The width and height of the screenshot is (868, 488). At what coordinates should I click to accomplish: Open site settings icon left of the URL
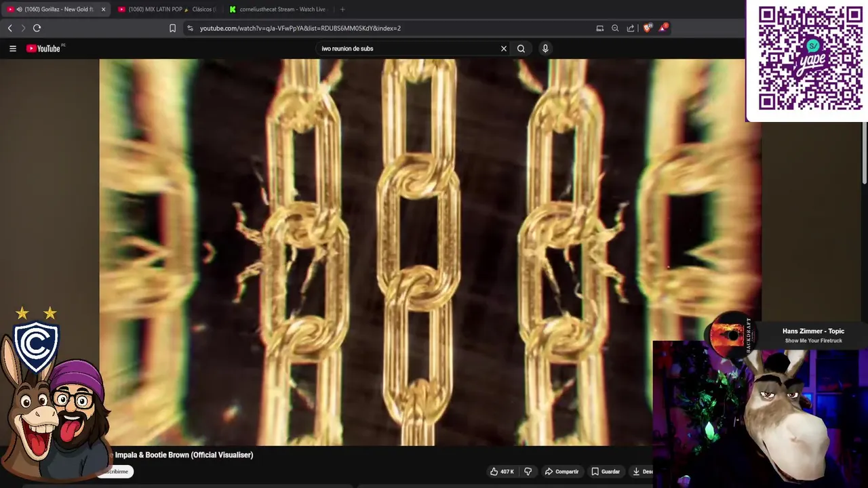pos(190,28)
